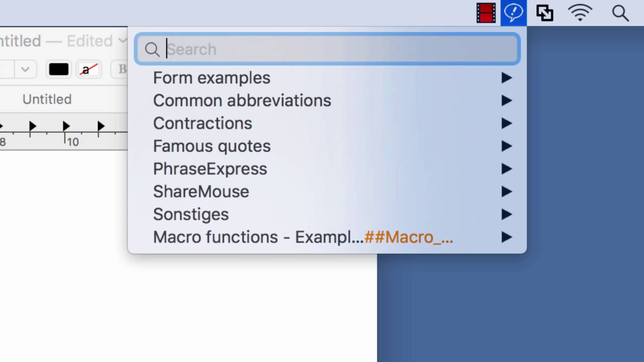Click the text background color button

point(89,69)
